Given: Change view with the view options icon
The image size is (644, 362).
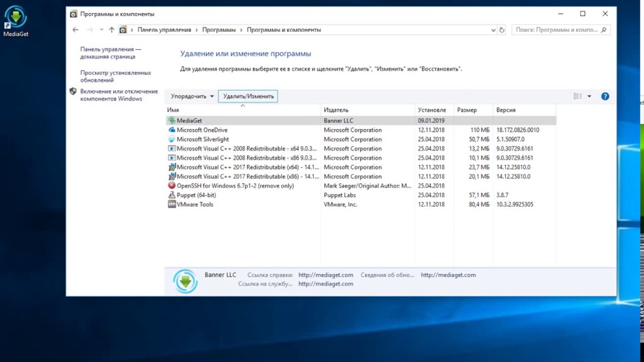Looking at the screenshot, I should tap(578, 96).
